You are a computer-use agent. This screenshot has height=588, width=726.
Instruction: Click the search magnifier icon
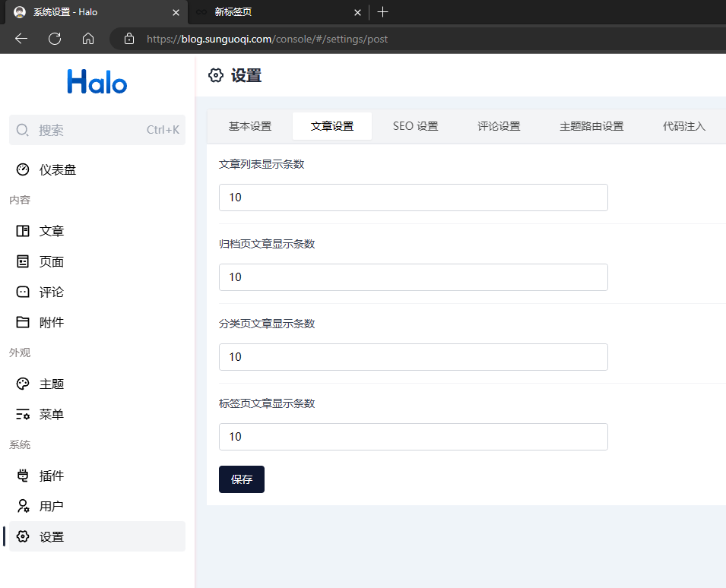[22, 130]
